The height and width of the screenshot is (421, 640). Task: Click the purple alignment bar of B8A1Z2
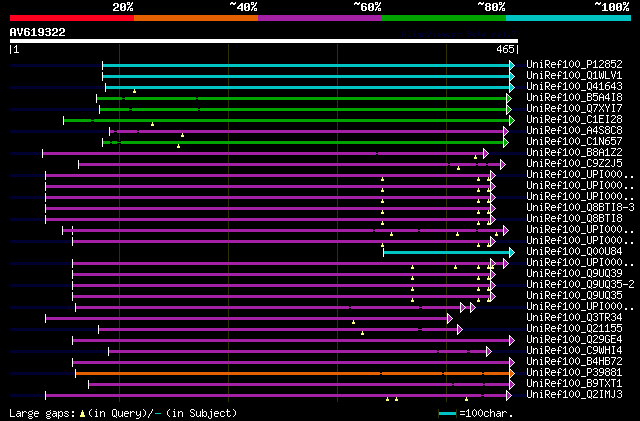[x=263, y=154]
